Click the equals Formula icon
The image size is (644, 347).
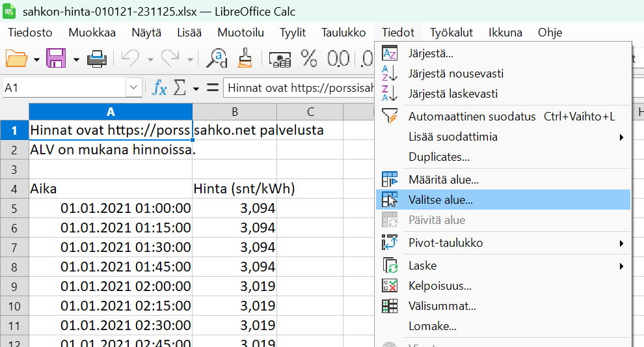(x=212, y=88)
